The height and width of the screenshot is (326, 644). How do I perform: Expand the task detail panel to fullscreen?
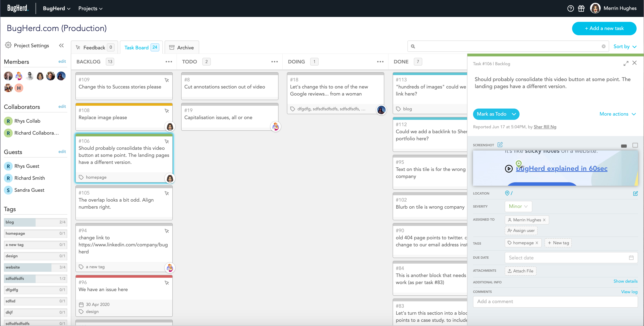click(626, 63)
